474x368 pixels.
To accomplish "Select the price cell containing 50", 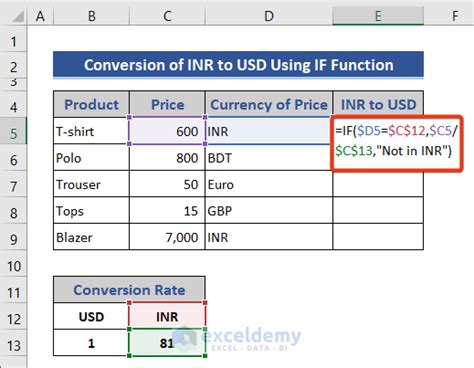I will click(167, 184).
